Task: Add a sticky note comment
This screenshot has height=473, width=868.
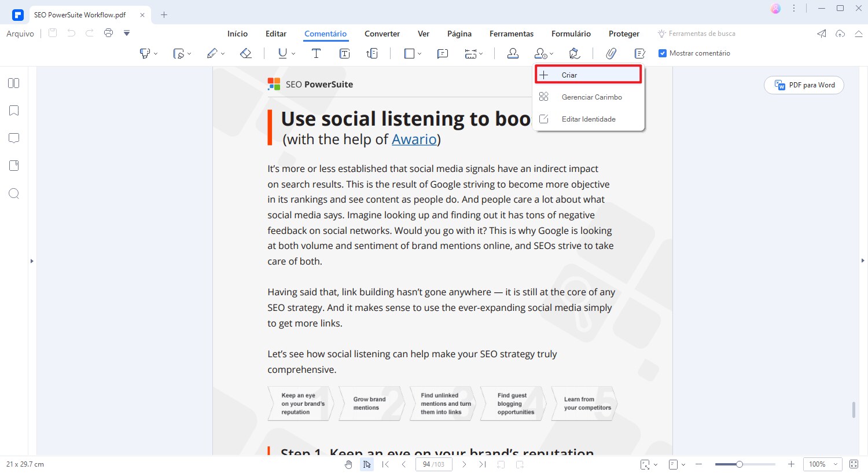Action: click(443, 53)
